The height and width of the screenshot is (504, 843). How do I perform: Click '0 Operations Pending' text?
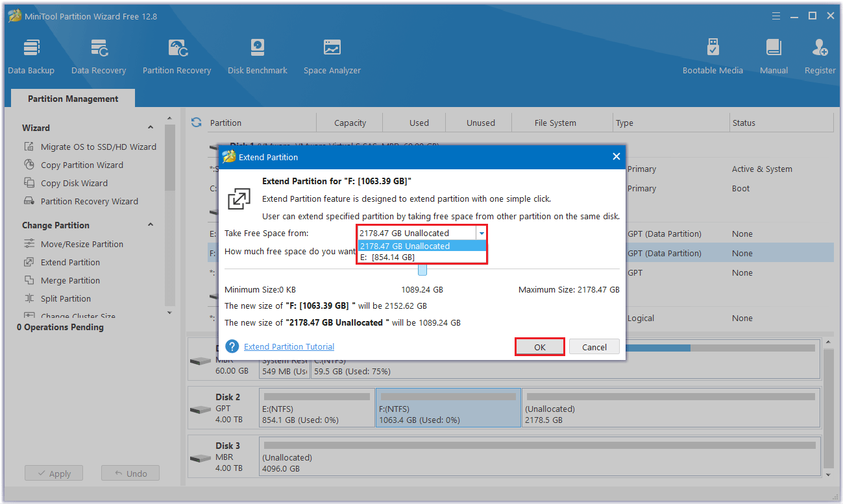pos(60,327)
